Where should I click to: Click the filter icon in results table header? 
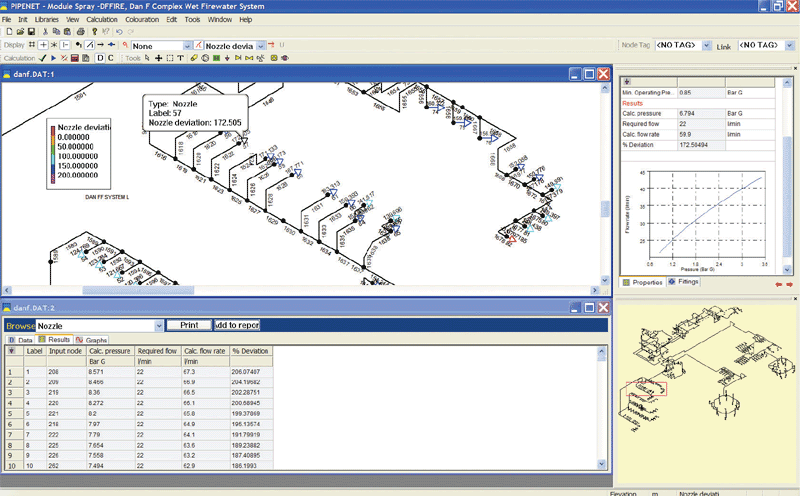(x=11, y=351)
